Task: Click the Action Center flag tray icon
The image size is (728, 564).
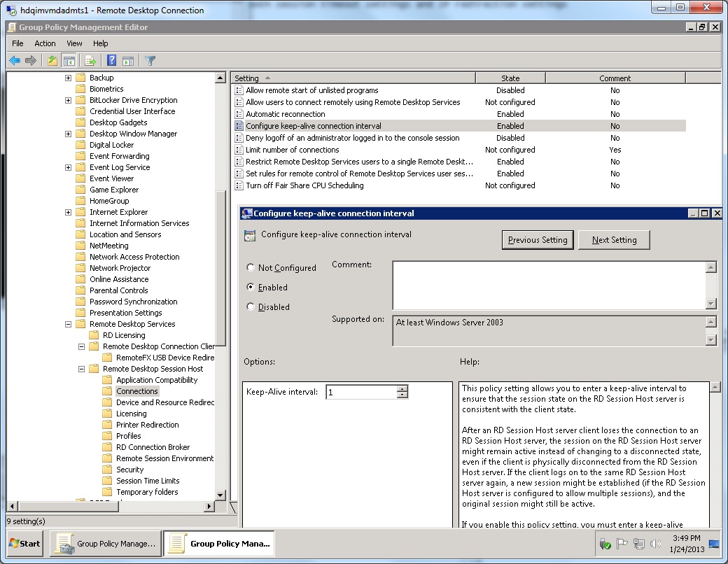Action: click(622, 544)
